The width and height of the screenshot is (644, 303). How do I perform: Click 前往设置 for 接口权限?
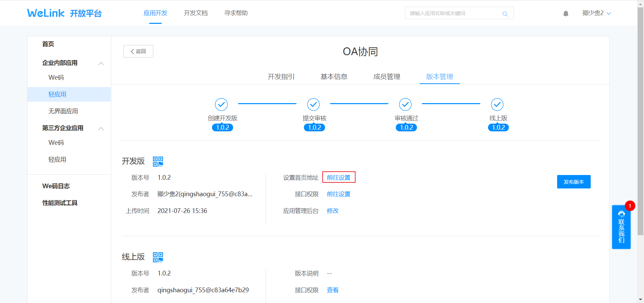coord(339,194)
